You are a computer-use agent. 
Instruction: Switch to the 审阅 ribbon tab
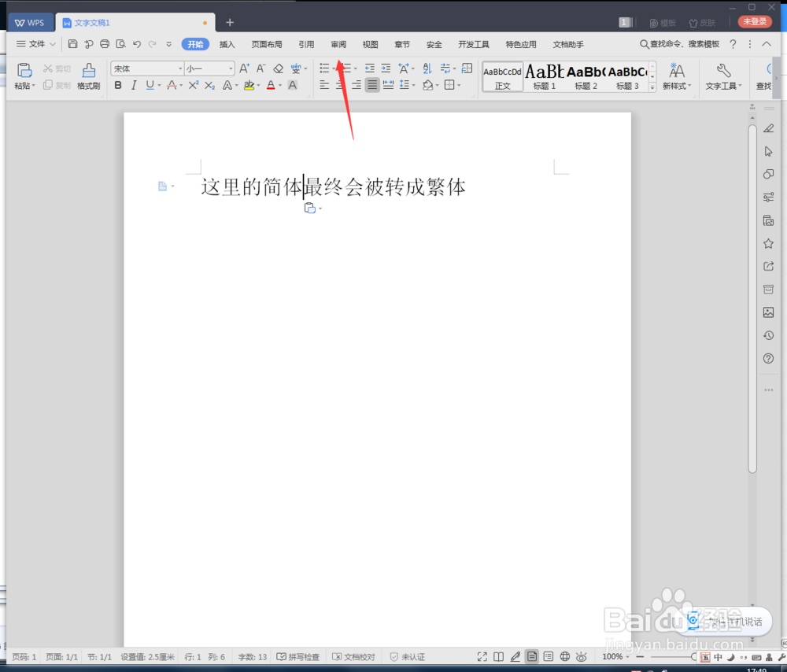click(x=338, y=44)
